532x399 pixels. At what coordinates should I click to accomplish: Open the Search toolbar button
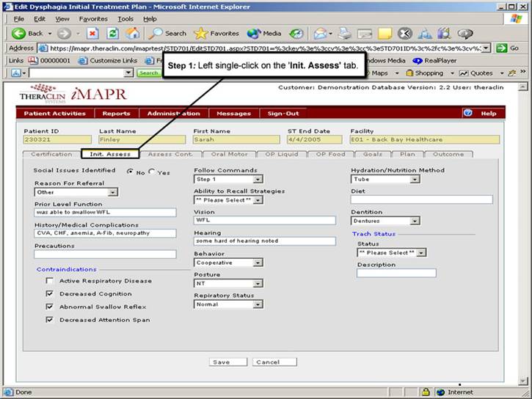click(168, 33)
